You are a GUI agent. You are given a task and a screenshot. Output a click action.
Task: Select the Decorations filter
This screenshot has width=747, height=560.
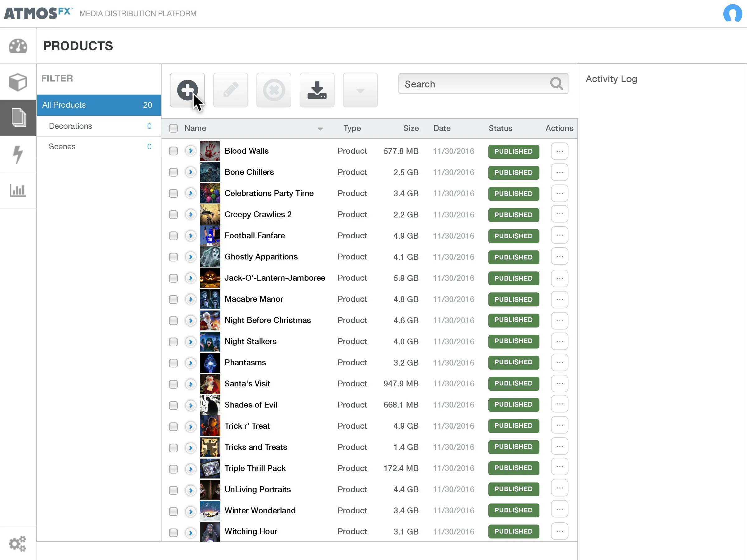(x=99, y=126)
